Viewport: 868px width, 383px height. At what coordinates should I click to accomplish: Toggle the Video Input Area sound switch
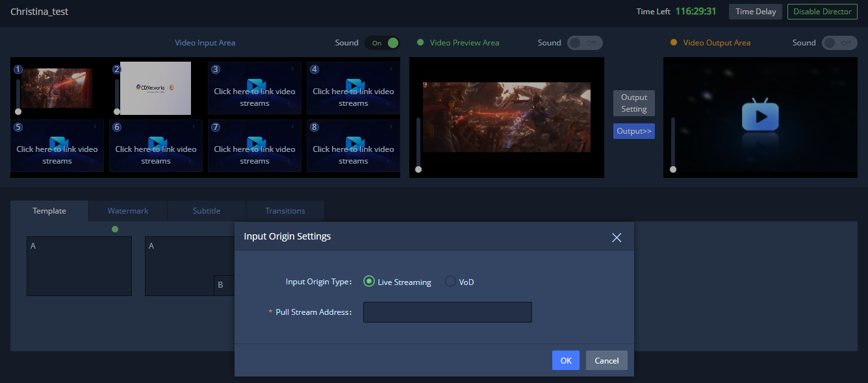tap(382, 43)
